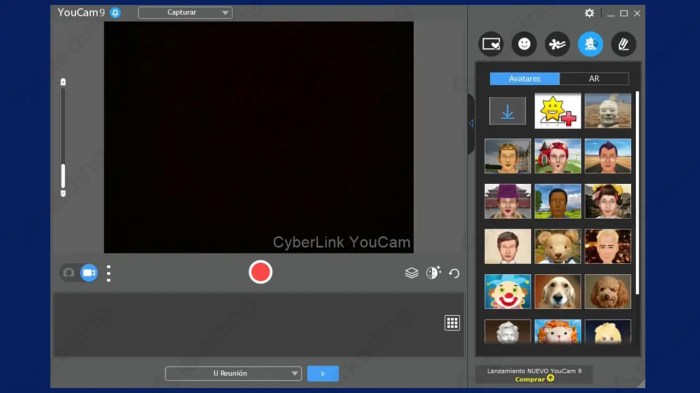Choose the golden retriever avatar
Viewport: 700px width, 393px height.
point(558,292)
